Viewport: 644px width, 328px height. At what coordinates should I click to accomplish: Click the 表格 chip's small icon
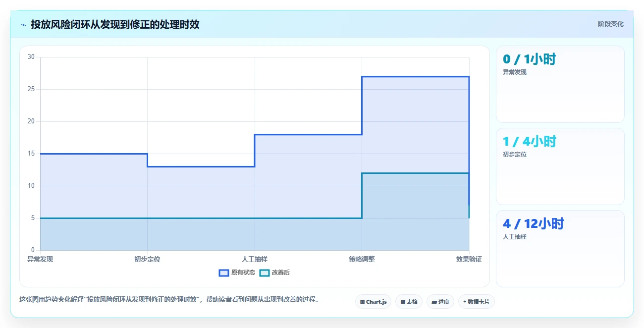(403, 302)
